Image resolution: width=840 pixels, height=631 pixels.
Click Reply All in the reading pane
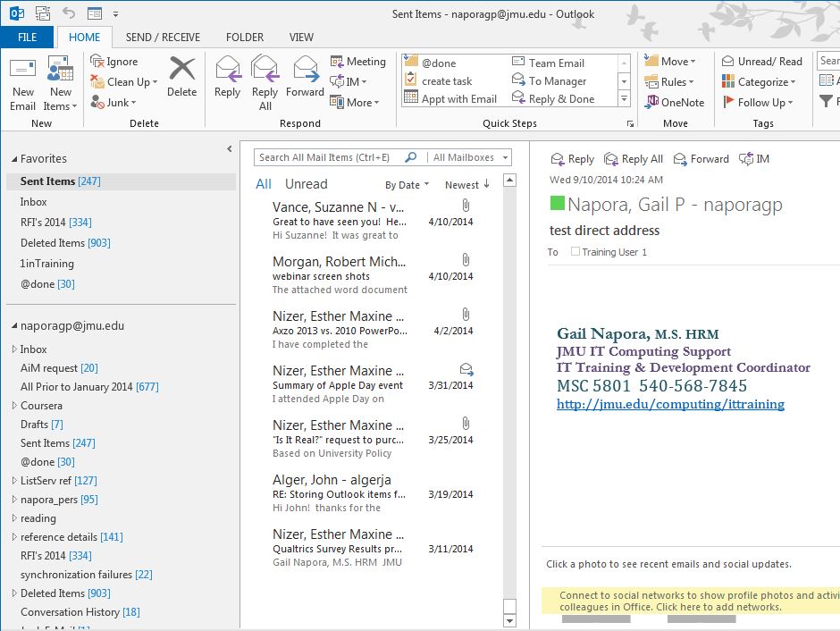(634, 159)
